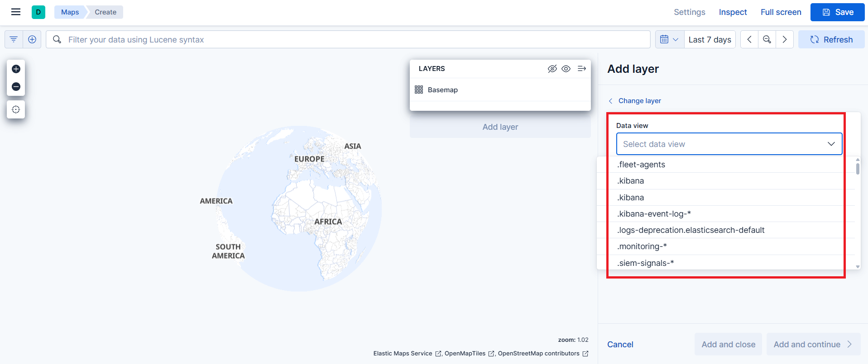The width and height of the screenshot is (868, 364).
Task: Save the map
Action: [837, 12]
